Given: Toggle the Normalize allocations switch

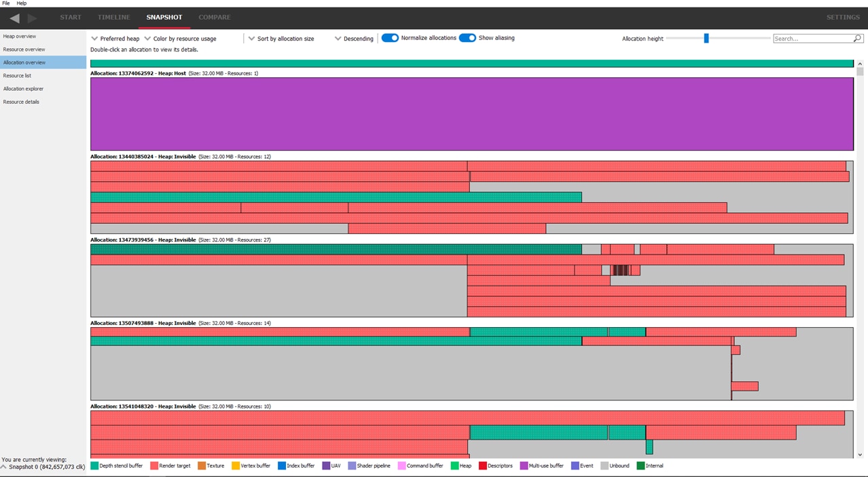Looking at the screenshot, I should [390, 38].
